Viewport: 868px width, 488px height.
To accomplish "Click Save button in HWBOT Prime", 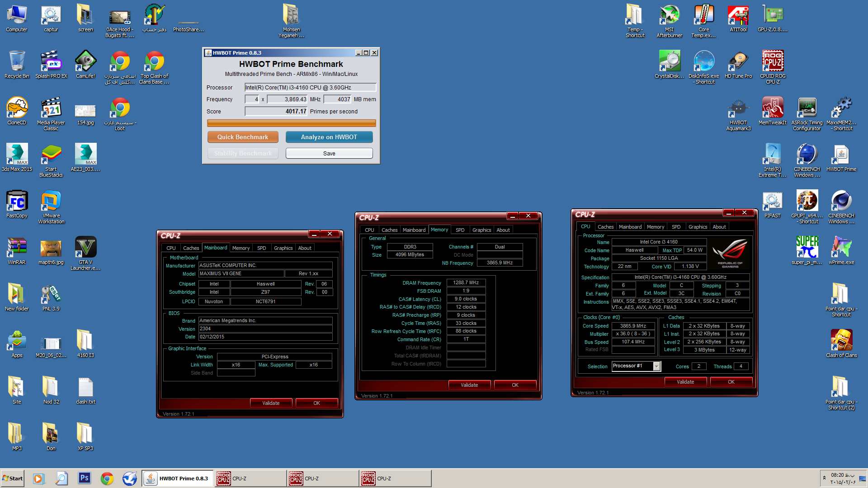I will [x=329, y=153].
